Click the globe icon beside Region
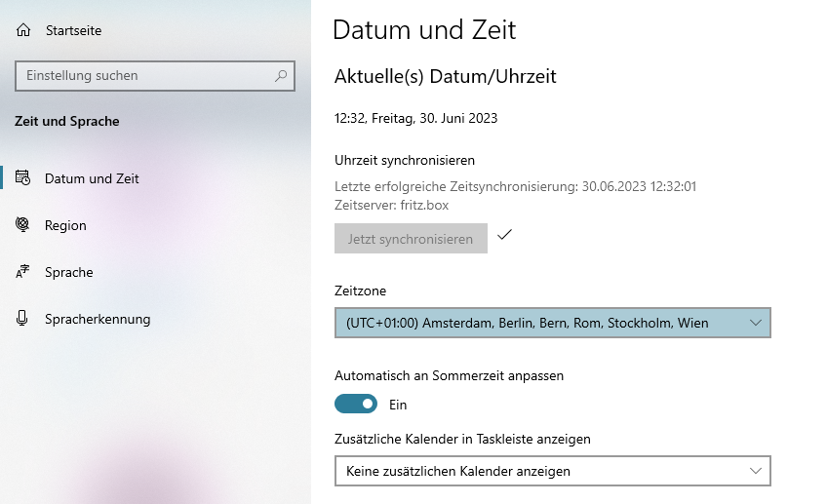This screenshot has height=504, width=827. pos(23,225)
